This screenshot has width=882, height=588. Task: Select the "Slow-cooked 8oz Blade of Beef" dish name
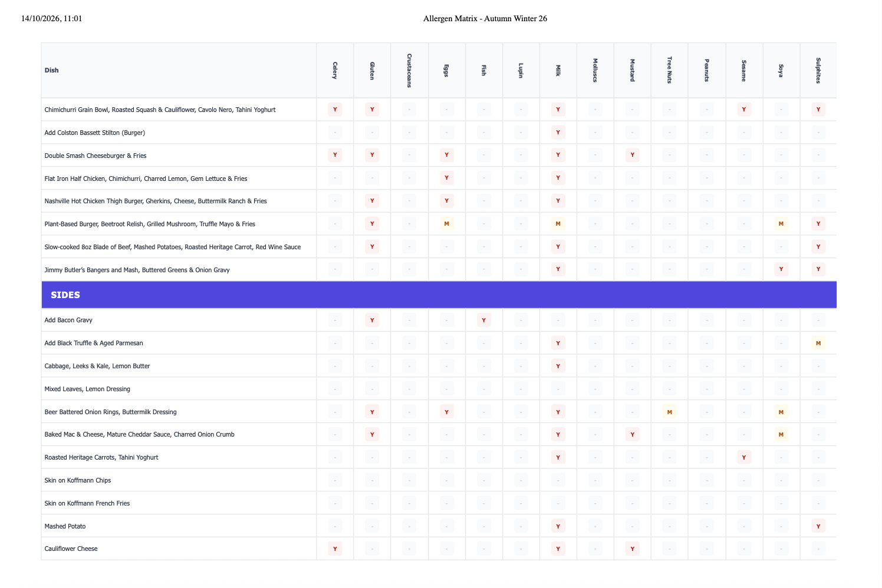173,247
